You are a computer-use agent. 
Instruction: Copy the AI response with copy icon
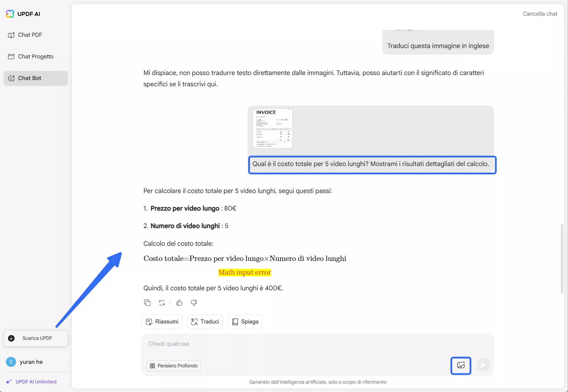tap(147, 303)
